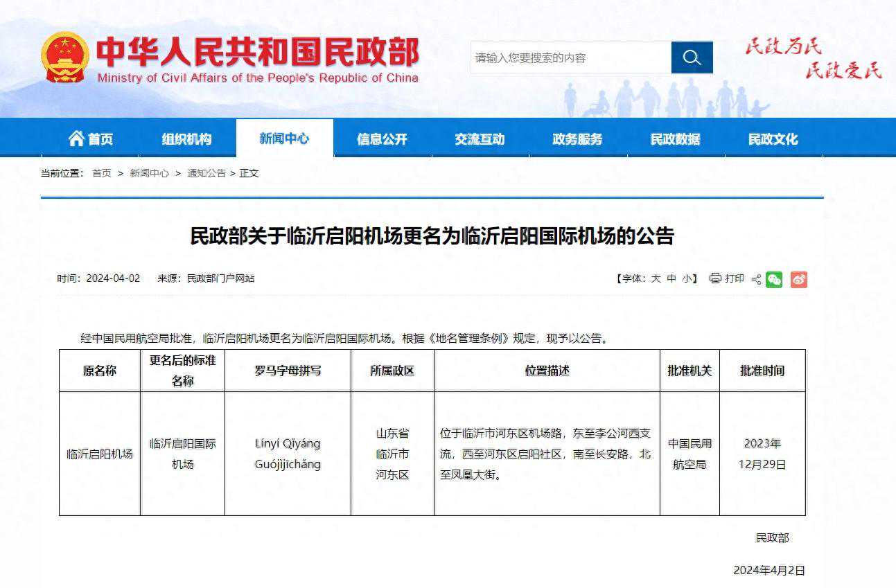Click the announcement title about 临沂启阳国际机场
Screen dimensions: 896x588
[x=448, y=236]
